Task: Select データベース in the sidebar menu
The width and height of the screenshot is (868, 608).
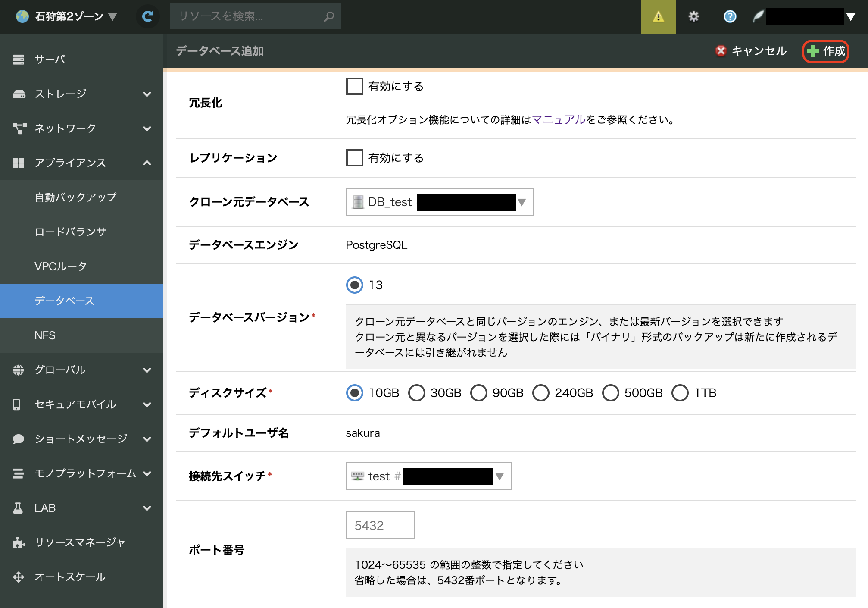Action: [x=65, y=301]
